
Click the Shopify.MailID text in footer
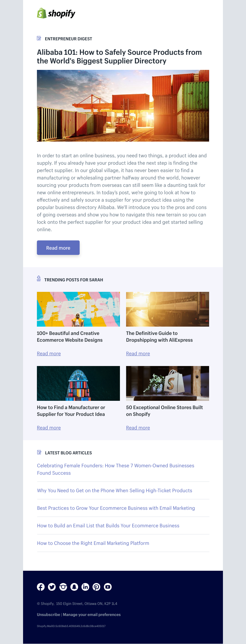point(71,626)
